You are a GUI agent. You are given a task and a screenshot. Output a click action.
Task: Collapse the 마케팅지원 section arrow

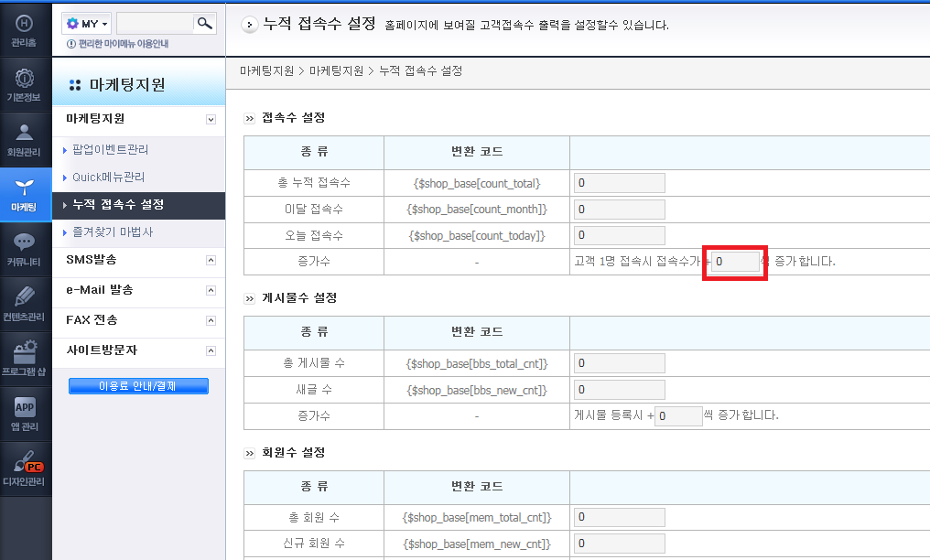tap(211, 119)
